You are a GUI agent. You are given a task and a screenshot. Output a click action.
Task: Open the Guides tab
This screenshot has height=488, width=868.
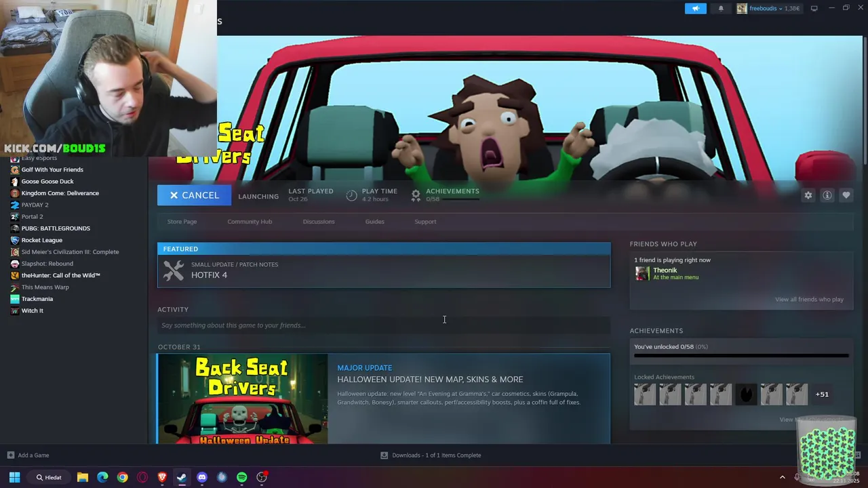[x=374, y=222]
